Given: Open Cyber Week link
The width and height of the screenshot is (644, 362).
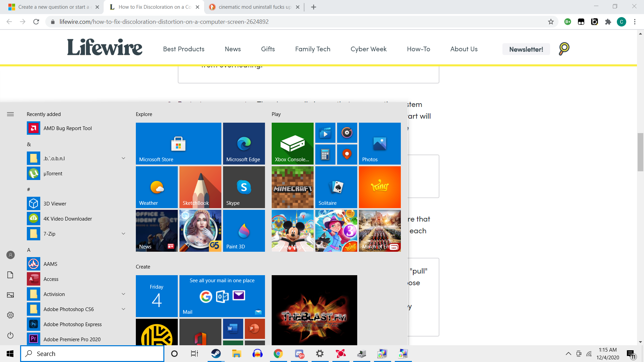Looking at the screenshot, I should pos(369,49).
